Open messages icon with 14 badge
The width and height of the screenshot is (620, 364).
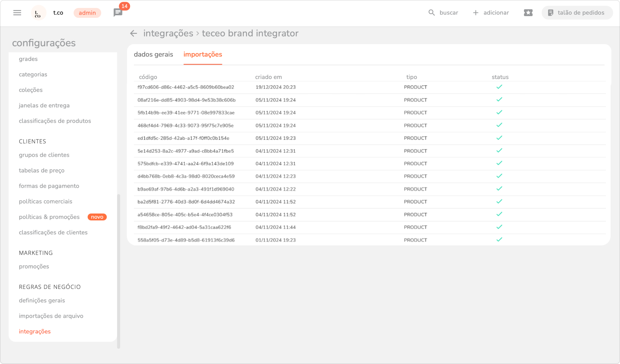click(x=118, y=13)
